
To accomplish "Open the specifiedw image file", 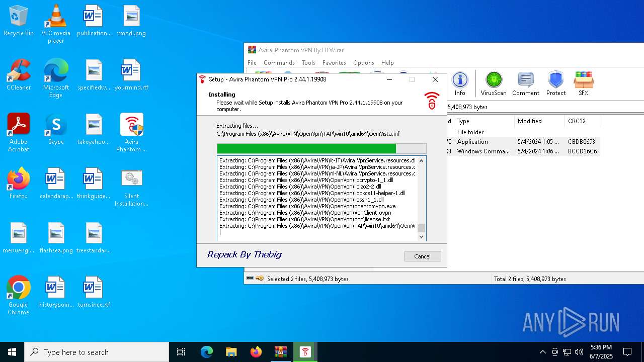I will click(94, 75).
